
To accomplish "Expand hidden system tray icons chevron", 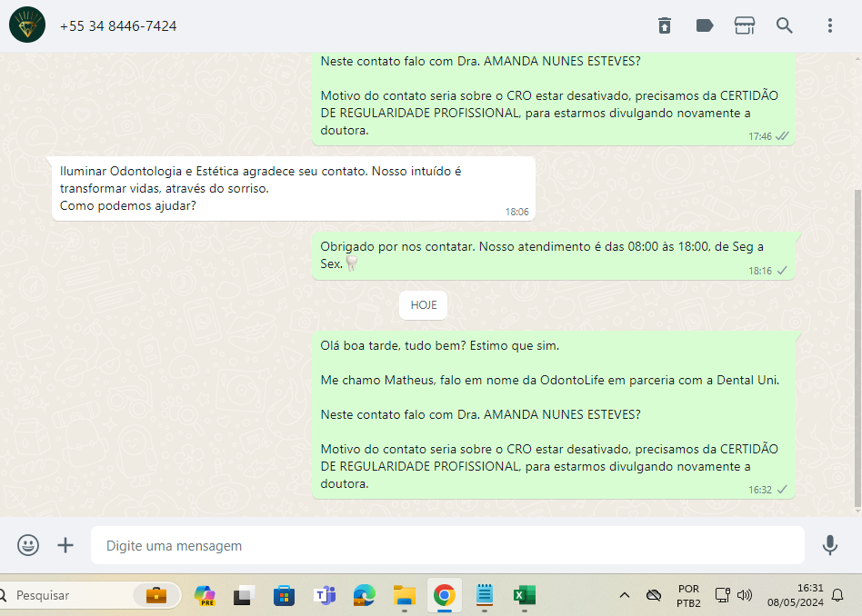I will click(x=625, y=595).
